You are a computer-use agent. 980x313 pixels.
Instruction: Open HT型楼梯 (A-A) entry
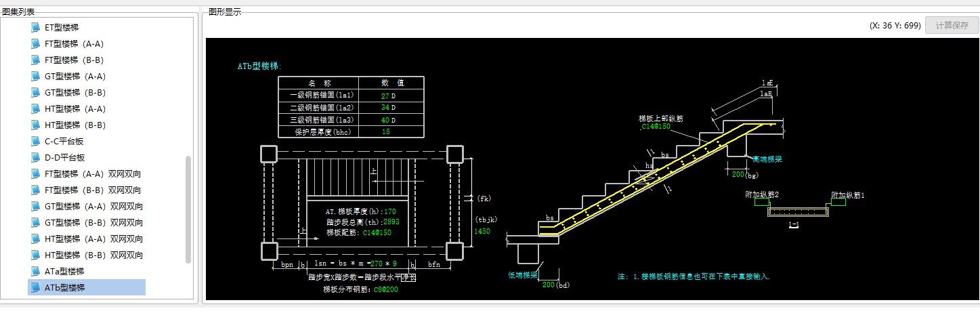pyautogui.click(x=74, y=109)
